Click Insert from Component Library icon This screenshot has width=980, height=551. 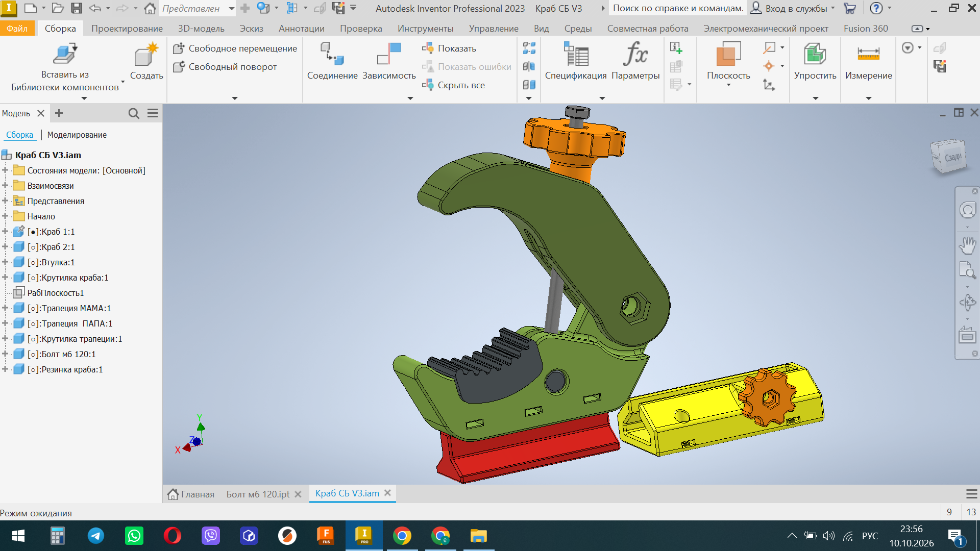65,54
